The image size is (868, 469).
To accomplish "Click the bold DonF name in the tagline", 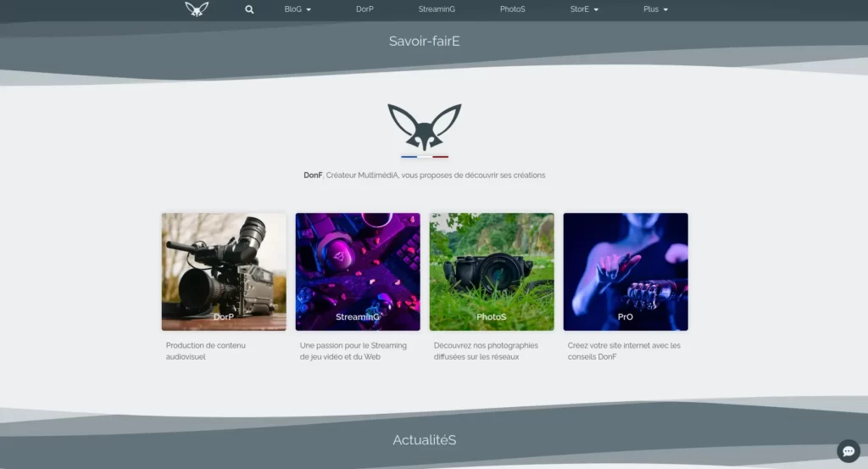I will tap(313, 175).
